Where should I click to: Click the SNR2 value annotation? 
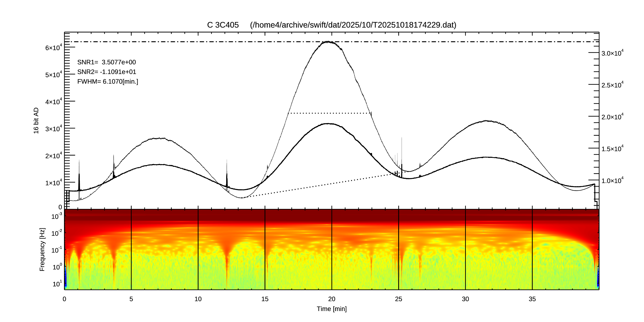click(107, 72)
